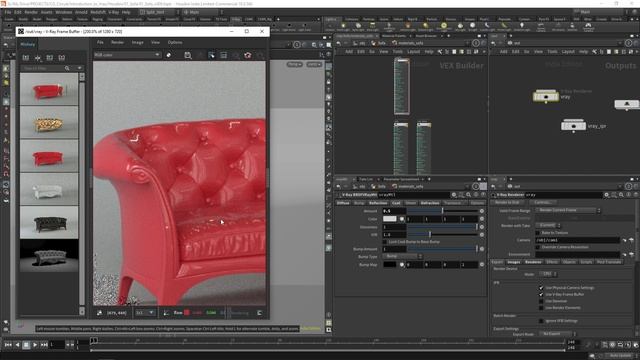The height and width of the screenshot is (360, 640).
Task: Adjust the Coat Amount slider
Action: pyautogui.click(x=442, y=211)
